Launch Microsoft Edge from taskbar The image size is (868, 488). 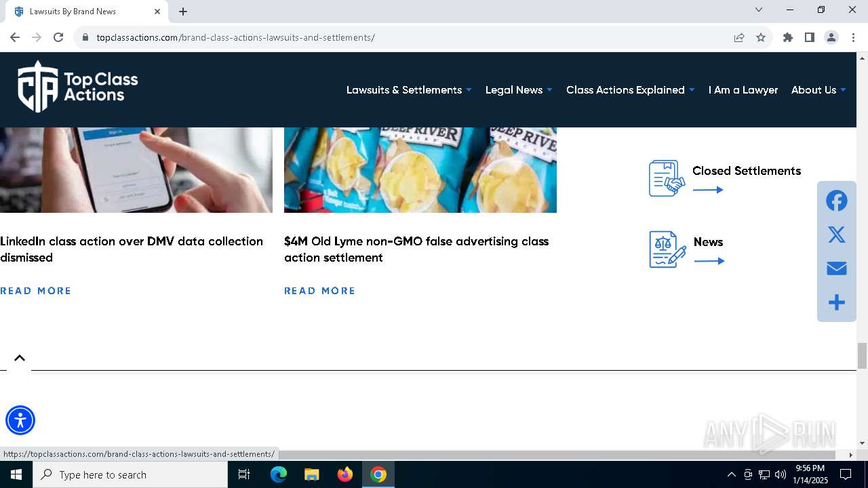click(279, 474)
